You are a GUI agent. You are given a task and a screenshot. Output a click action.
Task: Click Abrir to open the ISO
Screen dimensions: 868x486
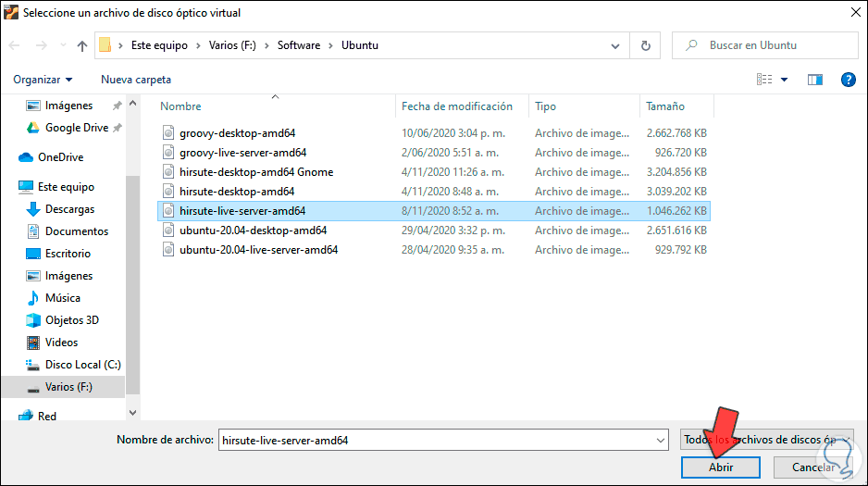click(x=721, y=467)
